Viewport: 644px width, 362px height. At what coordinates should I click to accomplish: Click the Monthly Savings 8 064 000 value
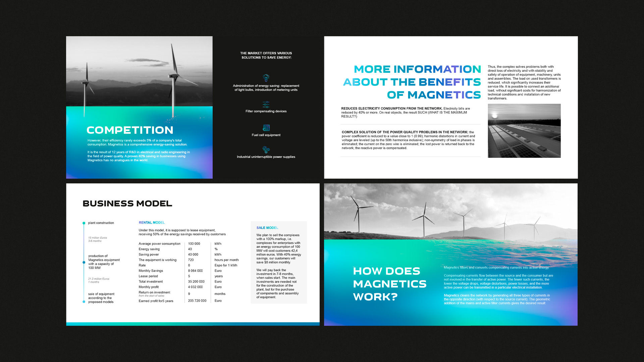click(x=195, y=271)
